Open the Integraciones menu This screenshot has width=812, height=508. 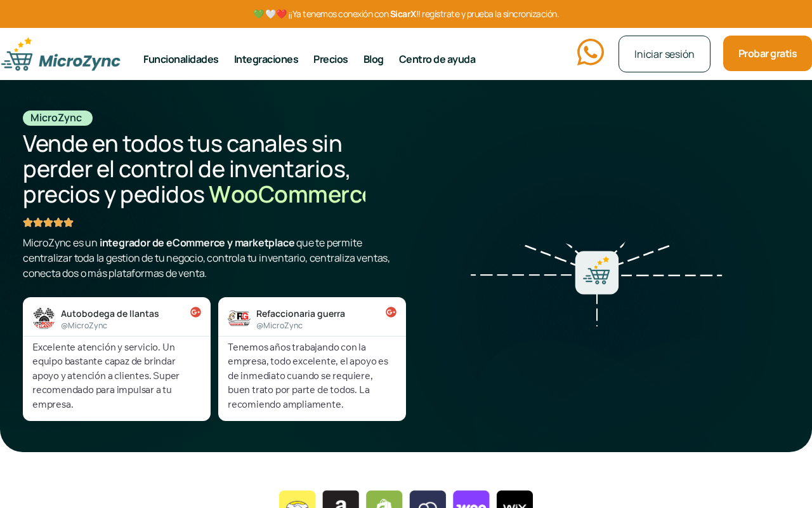[x=266, y=59]
